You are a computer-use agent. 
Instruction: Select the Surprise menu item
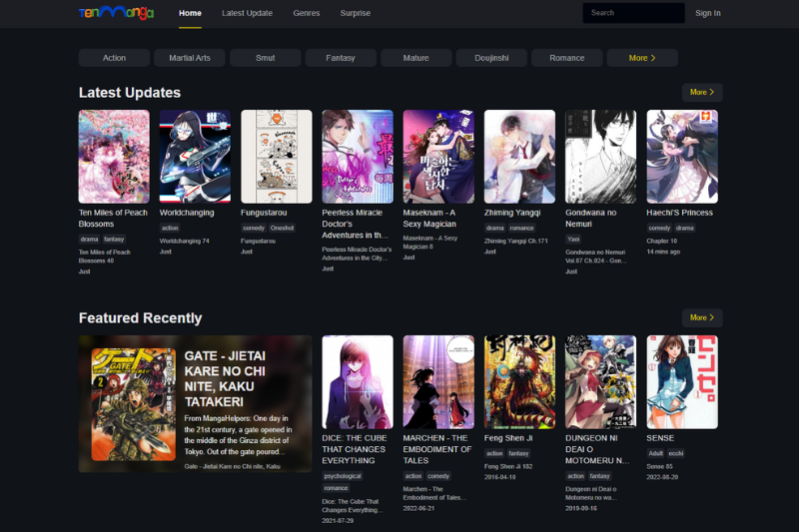click(x=356, y=13)
